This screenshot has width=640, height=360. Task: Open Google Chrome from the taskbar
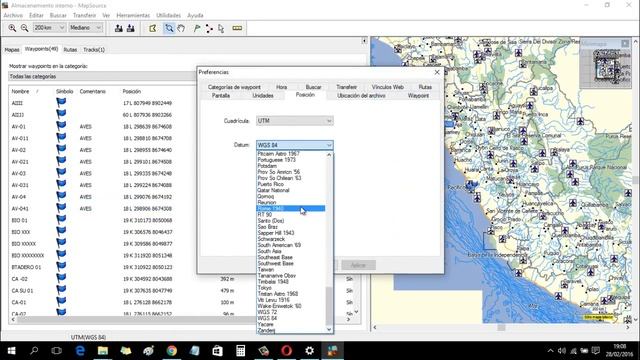[x=171, y=351]
